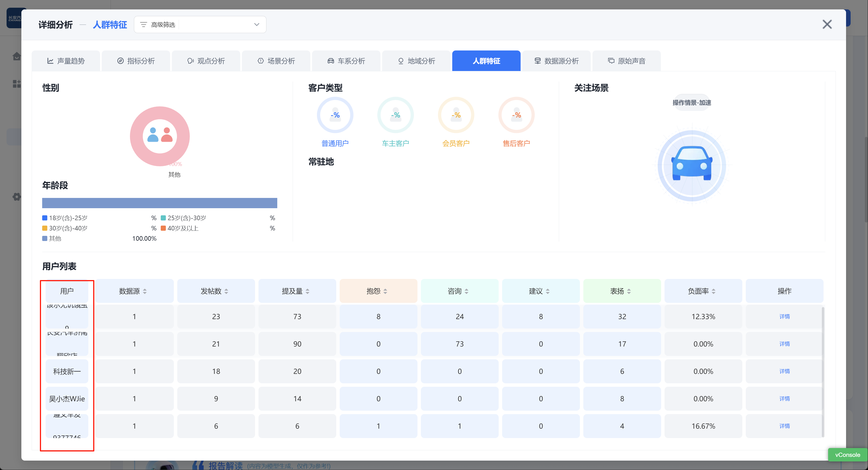Open 详情 for user 科技新一
The image size is (868, 470).
click(x=784, y=371)
